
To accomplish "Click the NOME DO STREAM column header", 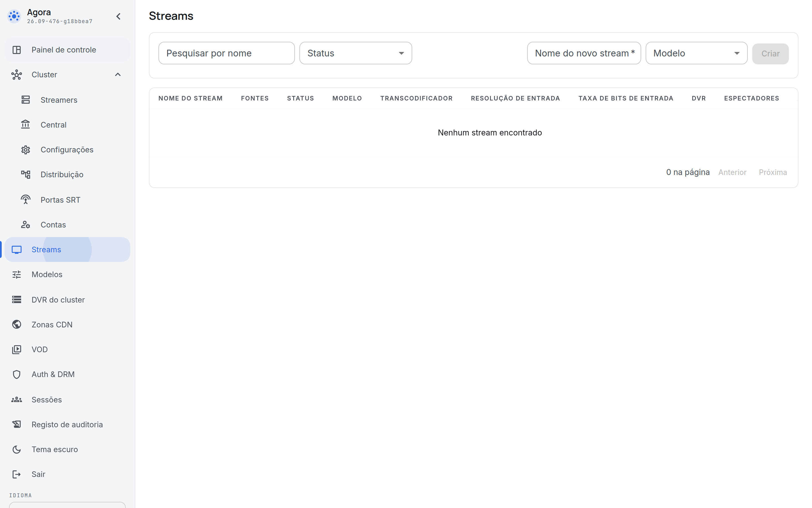I will (190, 98).
